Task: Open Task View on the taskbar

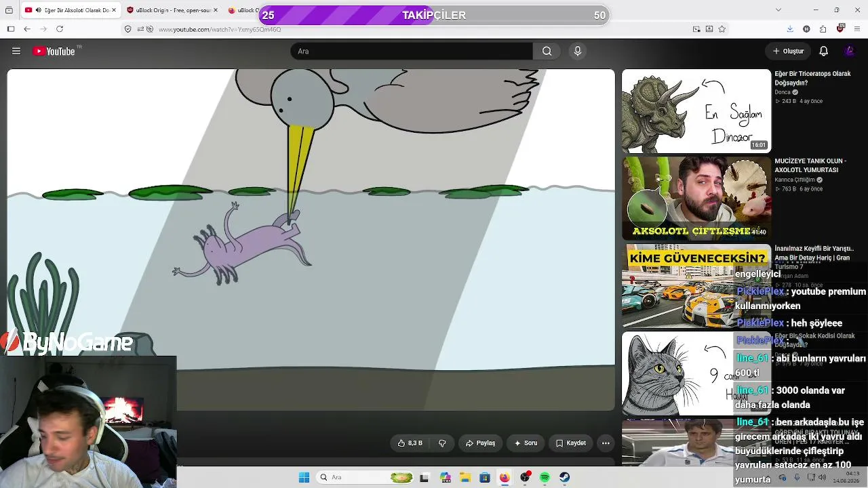Action: click(x=425, y=477)
